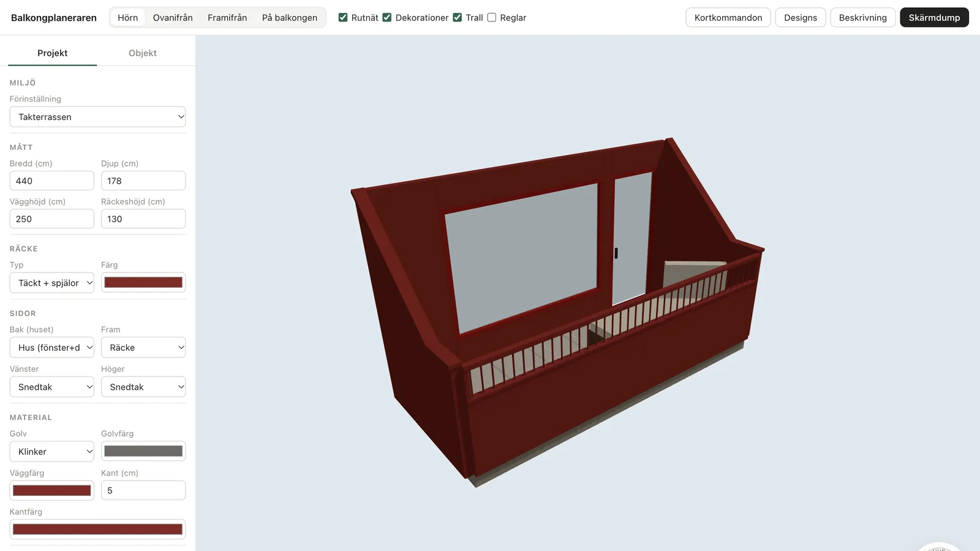Viewport: 980px width, 551px height.
Task: Enable the Reglar checkbox
Action: point(492,18)
